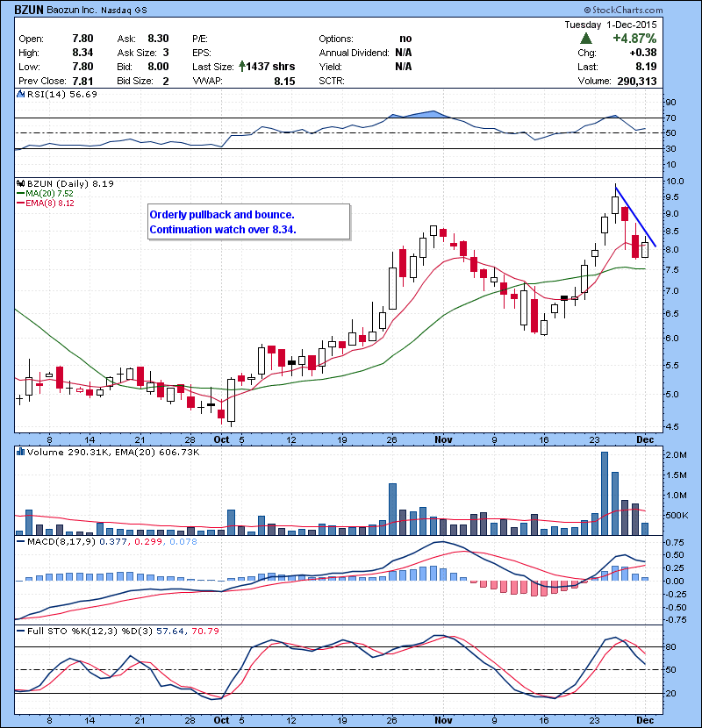Viewport: 702px width, 728px height.
Task: Click the Prev Close value 7.81
Action: pyautogui.click(x=82, y=81)
